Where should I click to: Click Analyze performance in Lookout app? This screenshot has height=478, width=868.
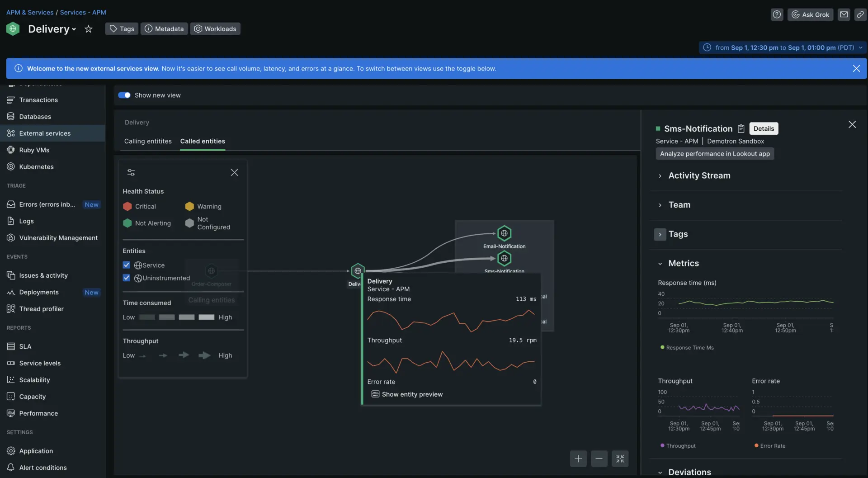coord(715,154)
